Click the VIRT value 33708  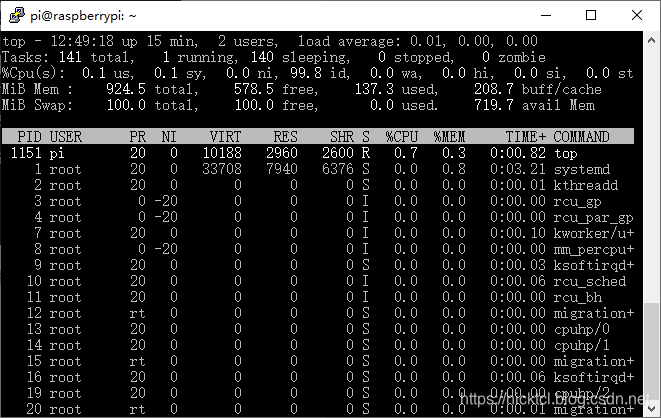(x=222, y=169)
